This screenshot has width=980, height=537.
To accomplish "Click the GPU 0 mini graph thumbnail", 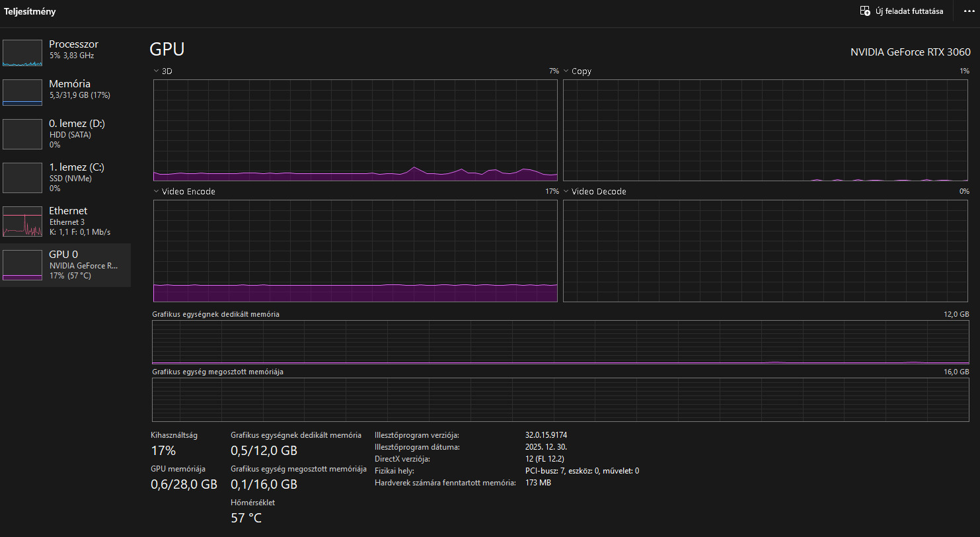I will (22, 265).
